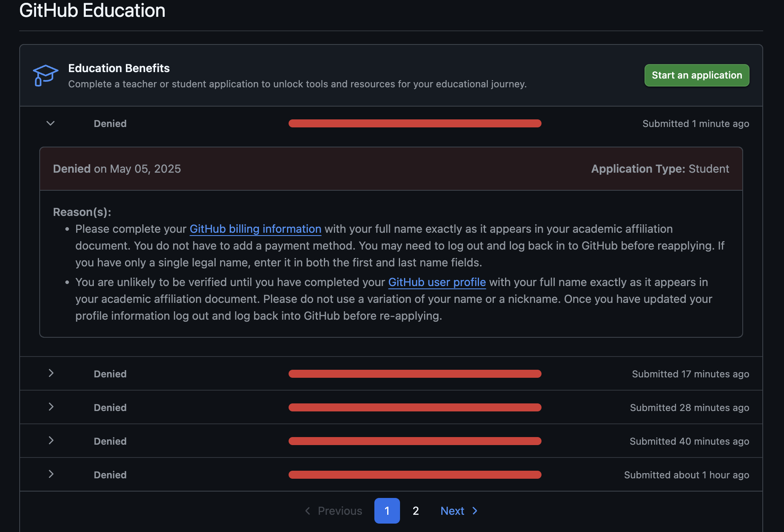Expand the application submitted about 1 hour ago

tap(51, 474)
